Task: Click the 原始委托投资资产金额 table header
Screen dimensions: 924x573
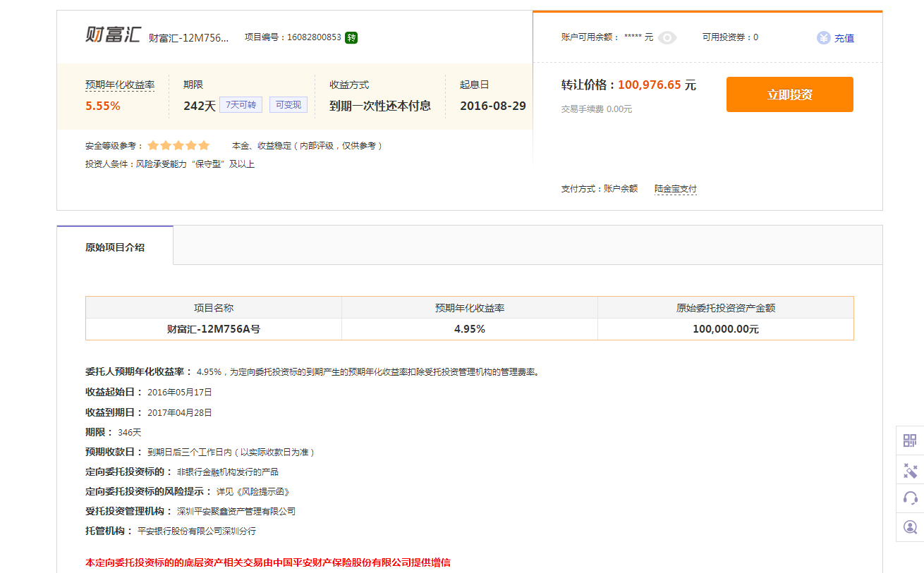Action: coord(726,308)
